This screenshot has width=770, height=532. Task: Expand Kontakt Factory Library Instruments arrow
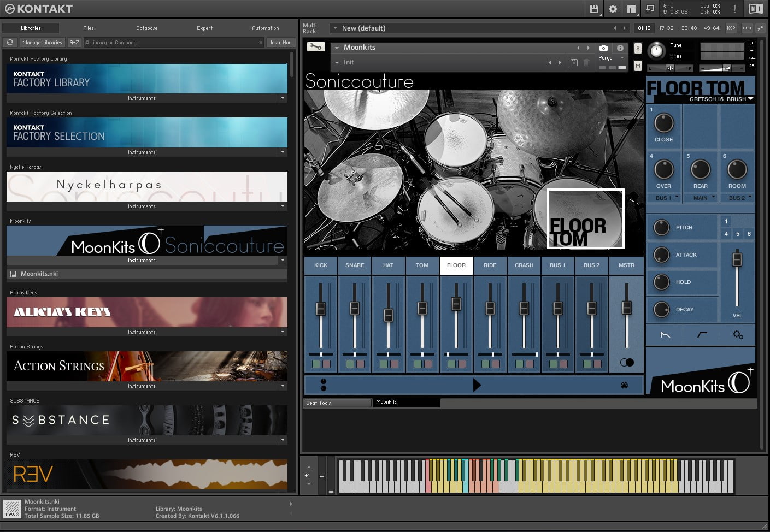coord(283,98)
